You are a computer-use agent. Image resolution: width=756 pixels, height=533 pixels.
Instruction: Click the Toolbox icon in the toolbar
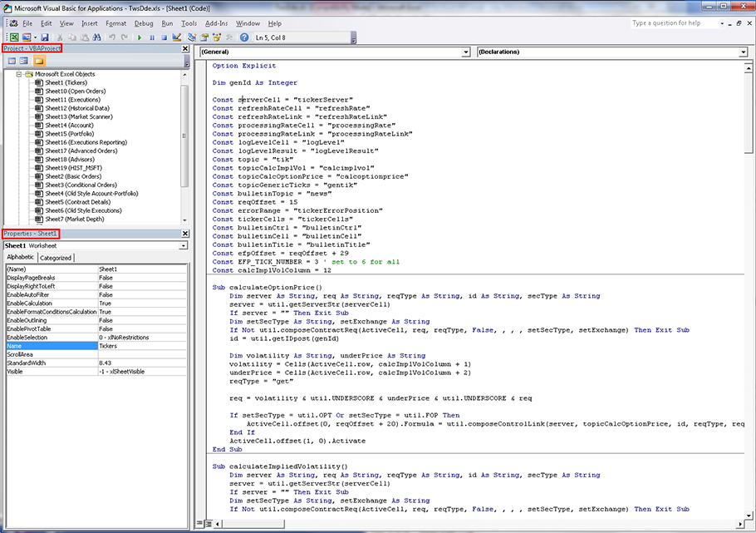229,37
